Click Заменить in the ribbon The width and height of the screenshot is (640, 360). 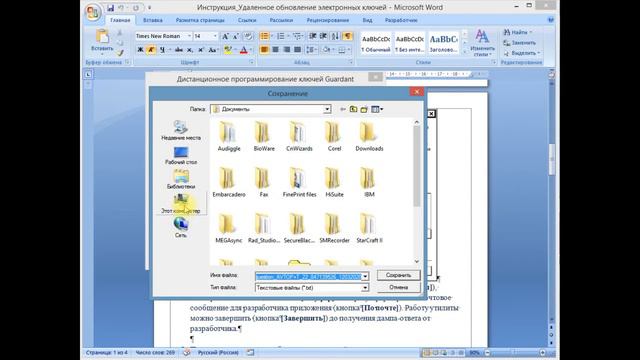[519, 42]
